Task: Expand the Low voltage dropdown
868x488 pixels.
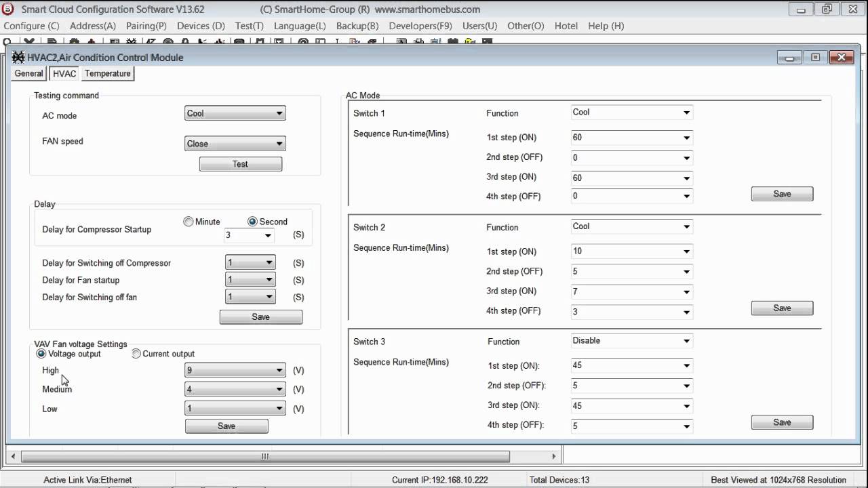Action: (x=235, y=409)
